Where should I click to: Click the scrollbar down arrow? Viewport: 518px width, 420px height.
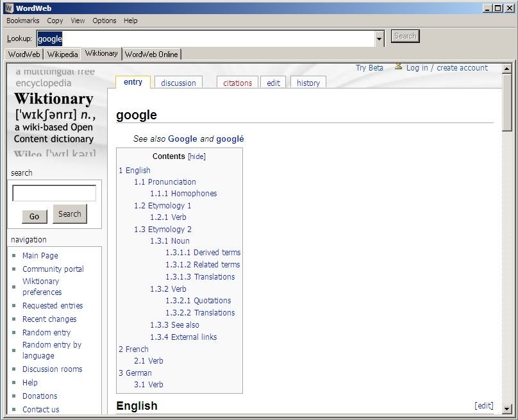click(506, 409)
